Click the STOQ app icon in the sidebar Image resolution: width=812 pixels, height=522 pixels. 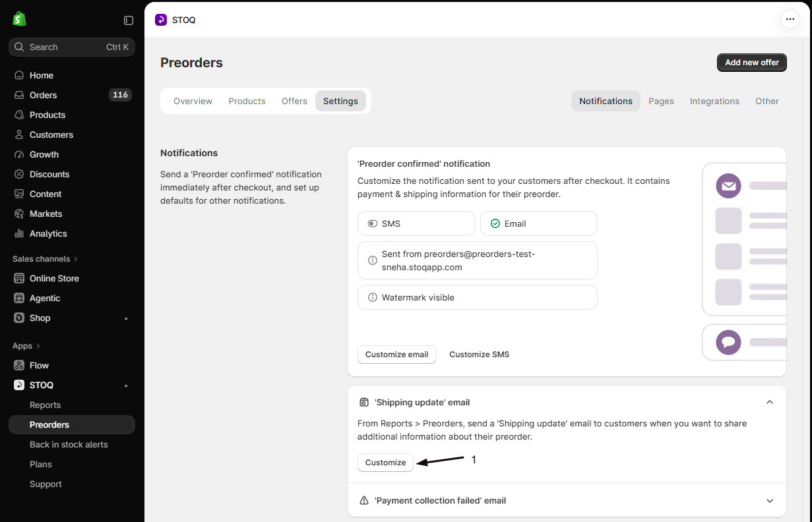pyautogui.click(x=19, y=385)
